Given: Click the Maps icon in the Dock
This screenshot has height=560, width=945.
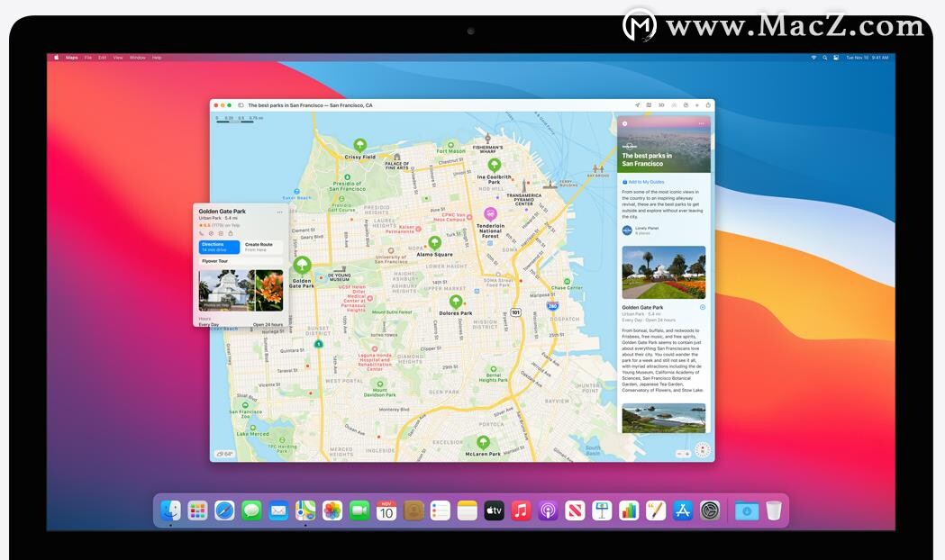Looking at the screenshot, I should (305, 510).
